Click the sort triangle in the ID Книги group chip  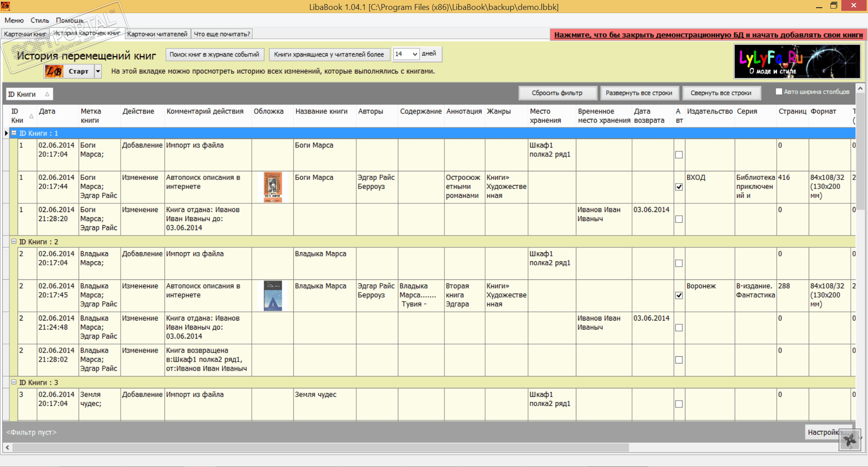(x=47, y=94)
